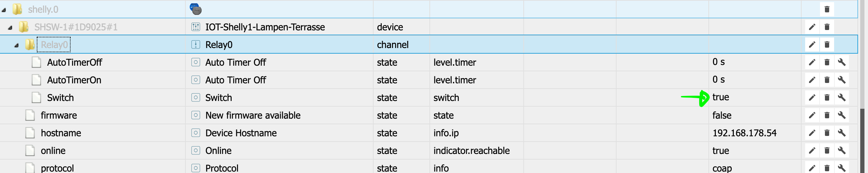
Task: Open wrench settings for Switch state
Action: [x=842, y=97]
